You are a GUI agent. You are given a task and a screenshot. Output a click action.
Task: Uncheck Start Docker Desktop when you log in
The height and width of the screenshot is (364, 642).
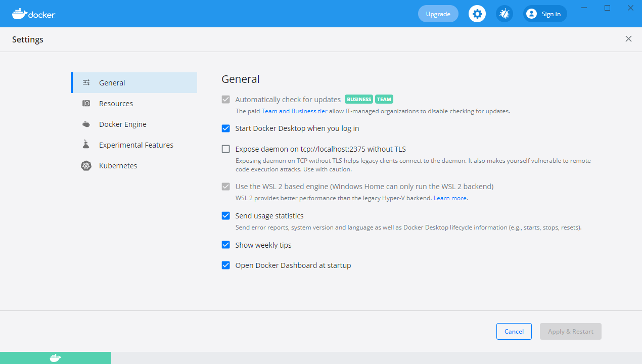[226, 128]
